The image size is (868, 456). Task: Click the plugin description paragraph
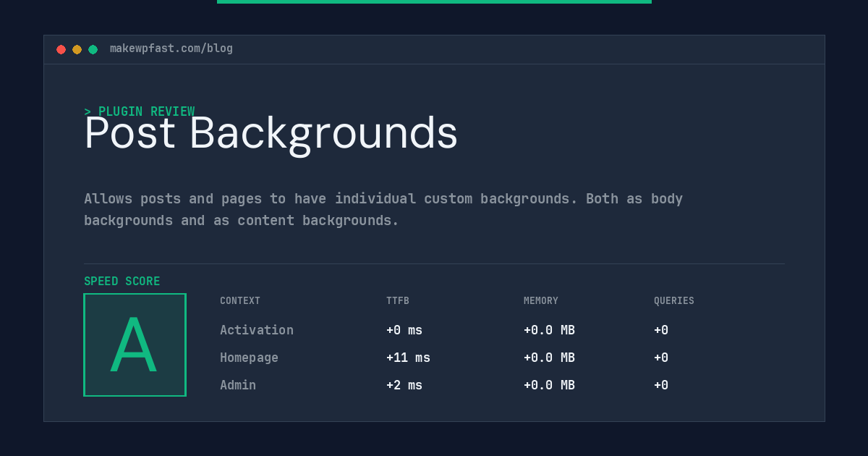pos(383,209)
